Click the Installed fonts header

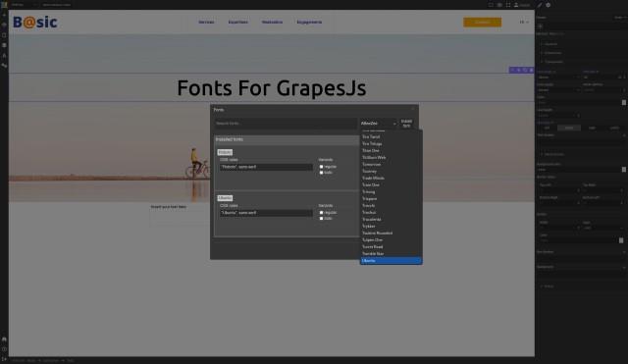coord(229,139)
